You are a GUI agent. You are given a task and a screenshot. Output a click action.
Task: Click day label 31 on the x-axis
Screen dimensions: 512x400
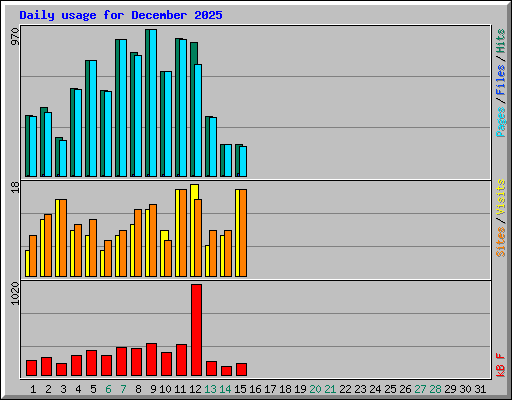click(480, 389)
